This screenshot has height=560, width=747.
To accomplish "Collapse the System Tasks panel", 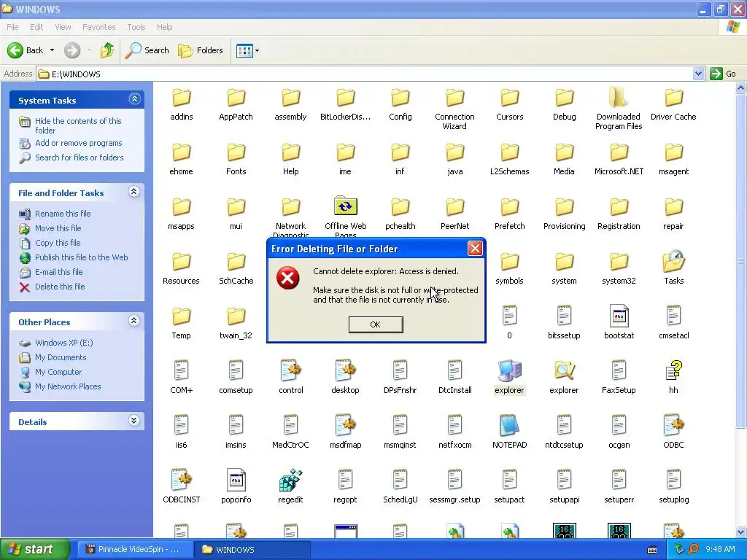I will [134, 99].
